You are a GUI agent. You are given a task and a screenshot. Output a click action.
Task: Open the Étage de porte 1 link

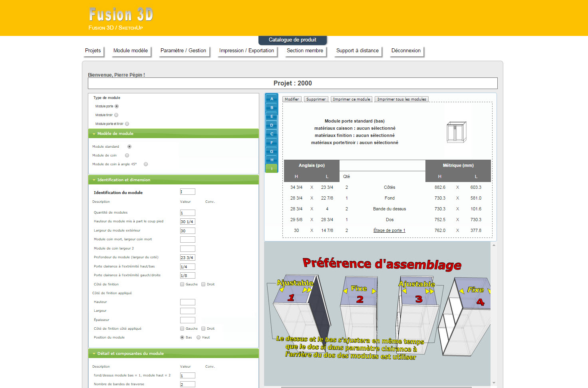point(389,230)
